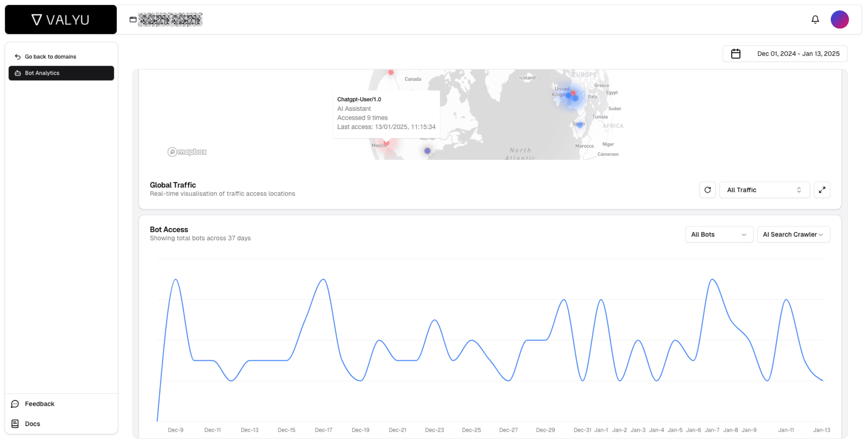This screenshot has width=868, height=446.
Task: Click the Feedback speech bubble icon
Action: (x=15, y=404)
